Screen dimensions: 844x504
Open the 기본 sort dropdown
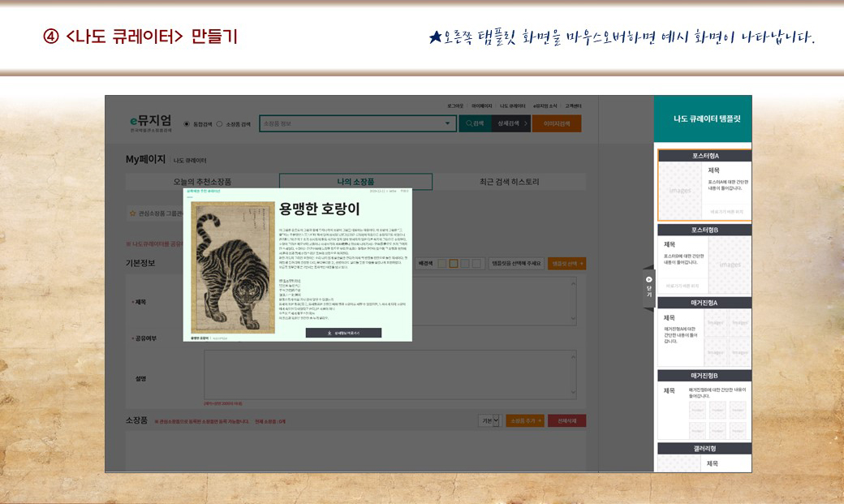click(x=489, y=420)
